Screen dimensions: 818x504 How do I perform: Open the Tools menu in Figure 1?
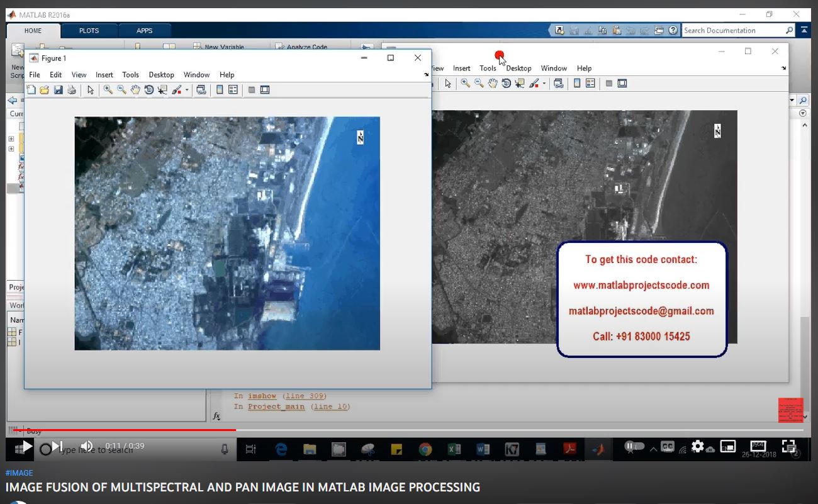130,75
